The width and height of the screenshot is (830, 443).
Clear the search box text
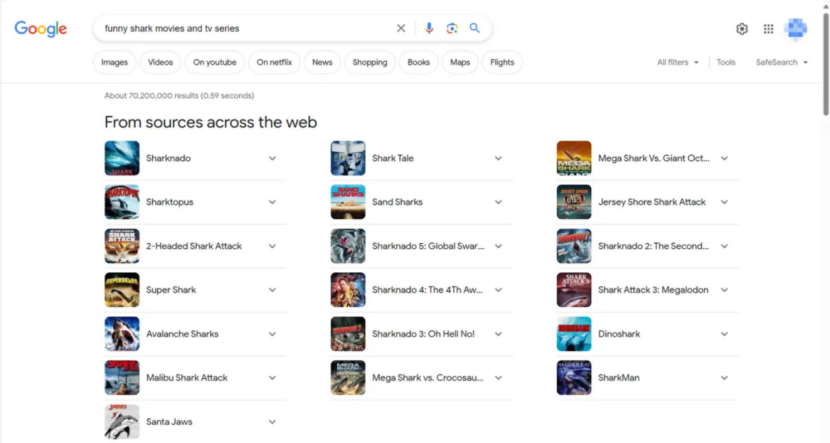click(401, 29)
